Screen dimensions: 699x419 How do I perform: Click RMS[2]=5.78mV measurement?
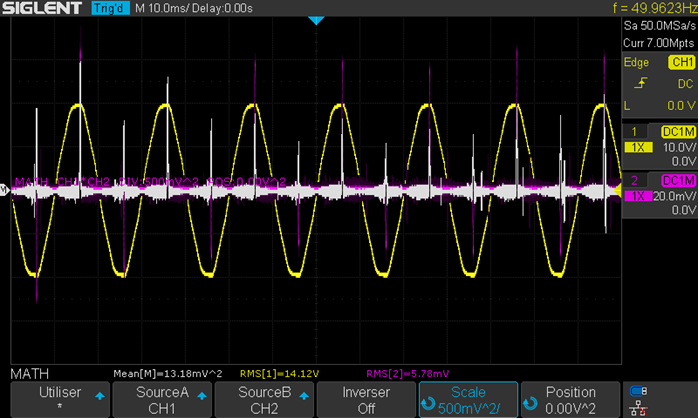click(407, 374)
